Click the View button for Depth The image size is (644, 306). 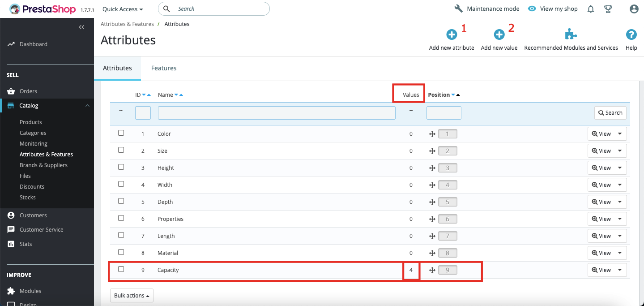(x=601, y=202)
